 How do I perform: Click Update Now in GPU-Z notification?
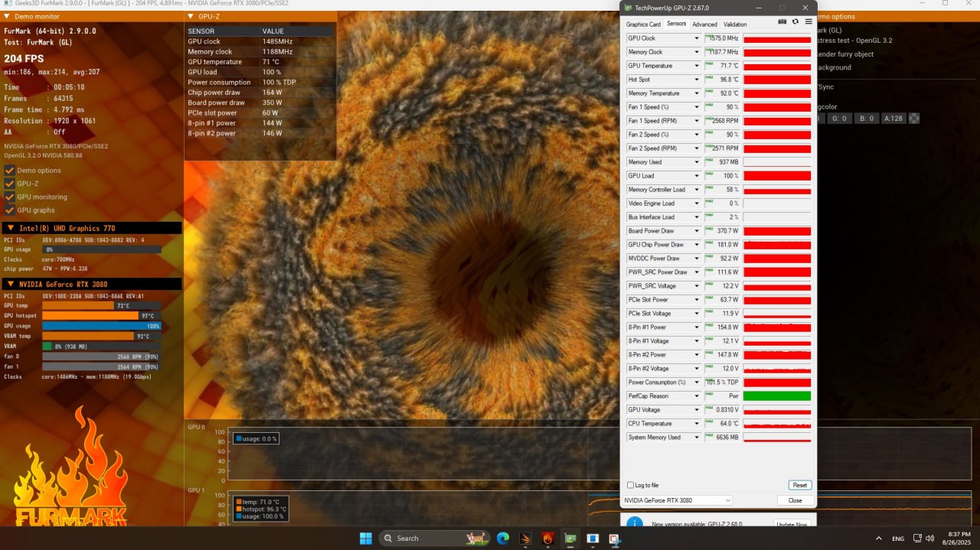pyautogui.click(x=792, y=525)
